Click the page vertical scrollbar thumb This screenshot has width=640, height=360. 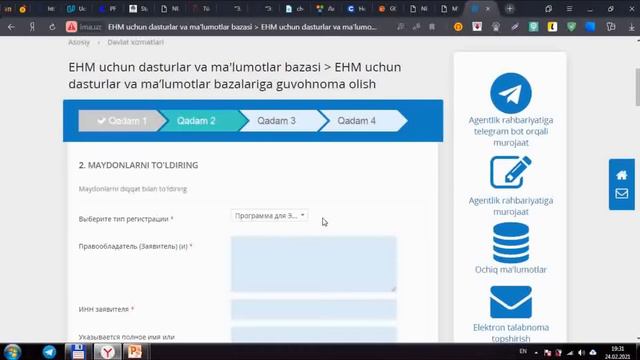638,87
